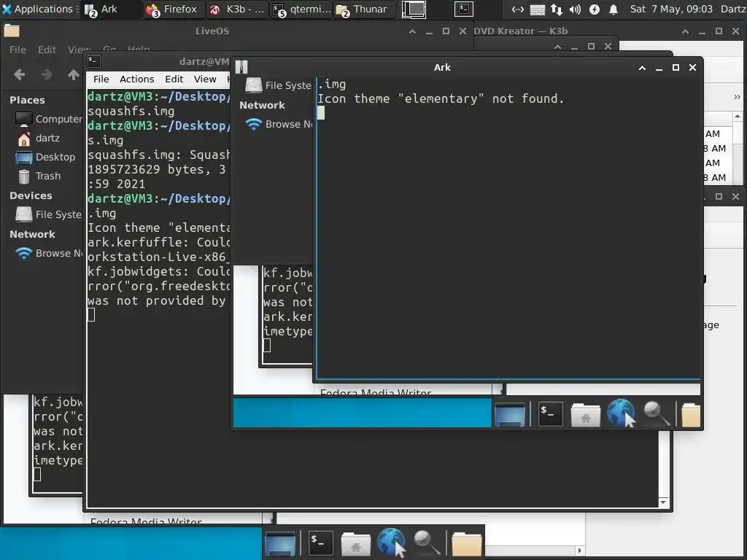
Task: Open the Applications menu in top panel
Action: 40,9
